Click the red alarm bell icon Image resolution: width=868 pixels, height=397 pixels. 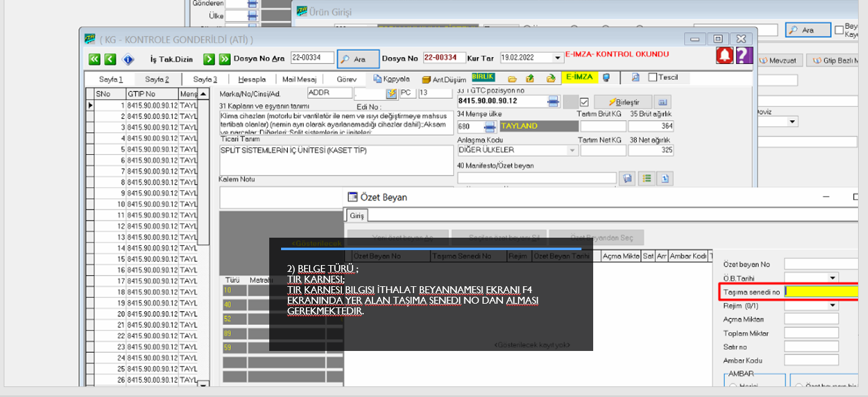(724, 56)
